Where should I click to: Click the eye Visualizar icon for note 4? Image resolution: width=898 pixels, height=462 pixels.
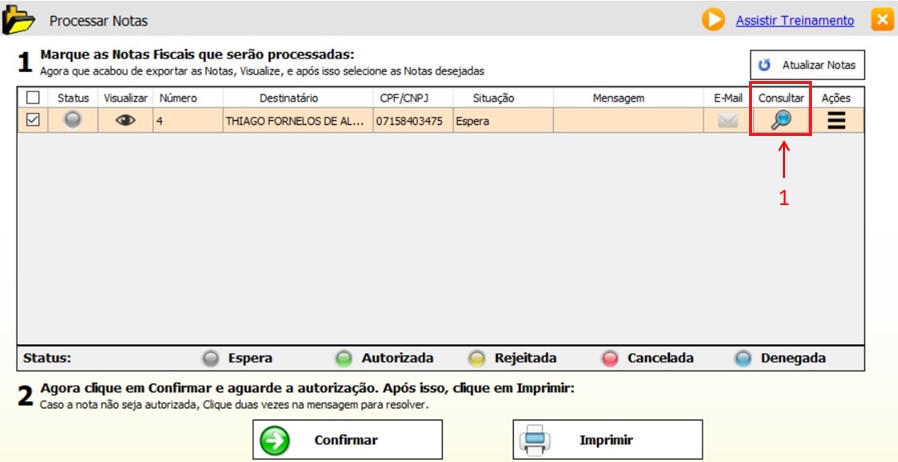125,120
